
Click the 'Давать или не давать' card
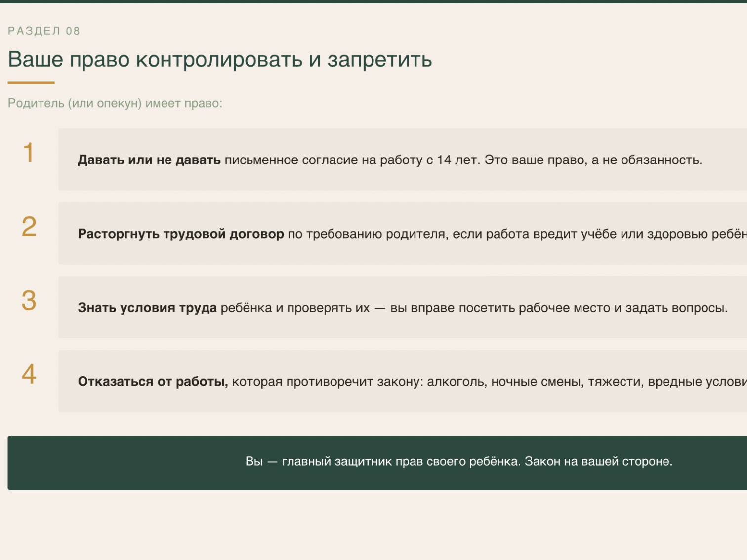point(403,160)
